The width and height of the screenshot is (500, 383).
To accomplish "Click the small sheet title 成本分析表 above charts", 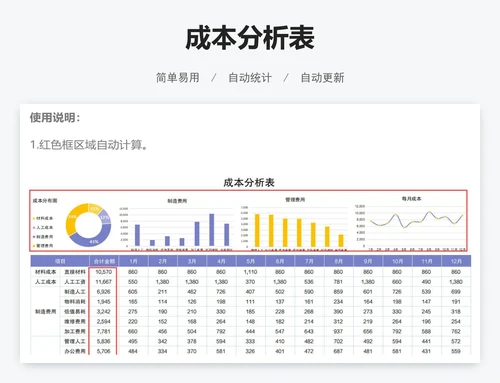I will (x=249, y=182).
